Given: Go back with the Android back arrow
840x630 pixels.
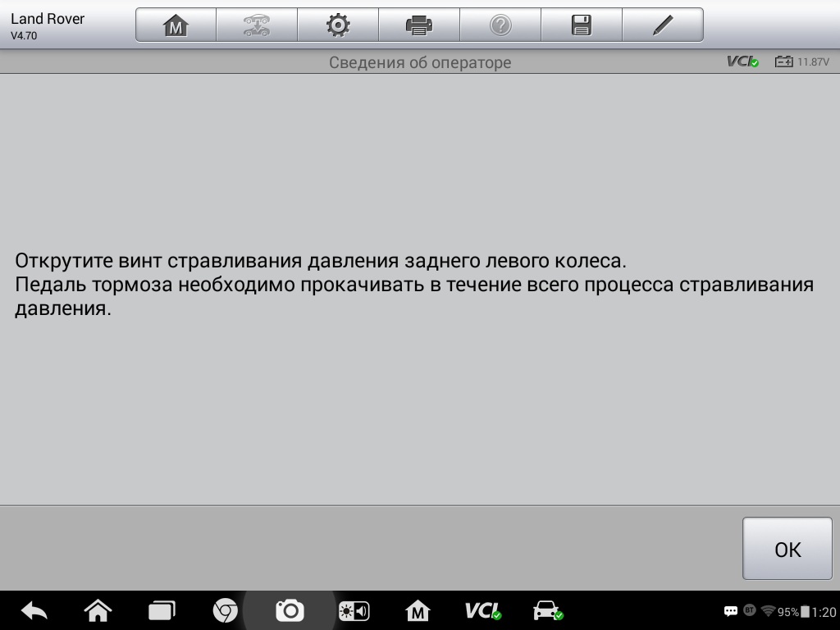Looking at the screenshot, I should tap(34, 611).
